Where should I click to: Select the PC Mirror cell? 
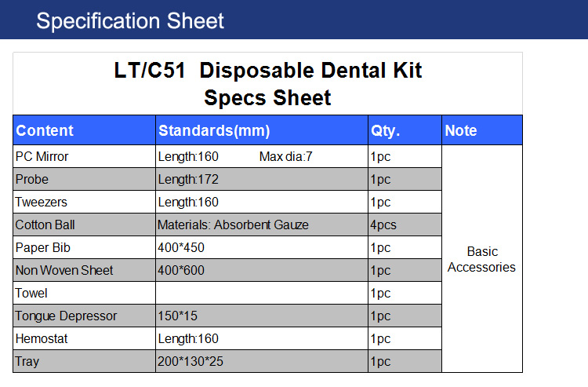(x=85, y=156)
